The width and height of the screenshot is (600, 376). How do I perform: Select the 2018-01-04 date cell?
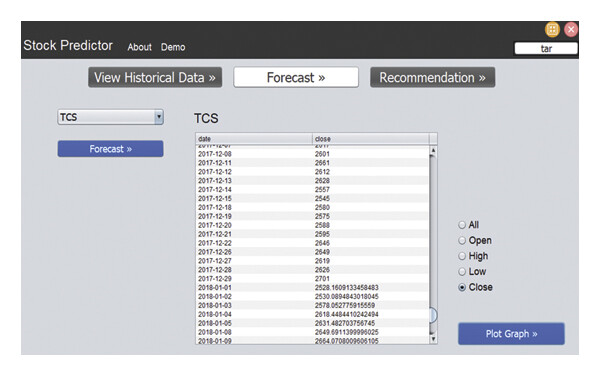point(254,314)
